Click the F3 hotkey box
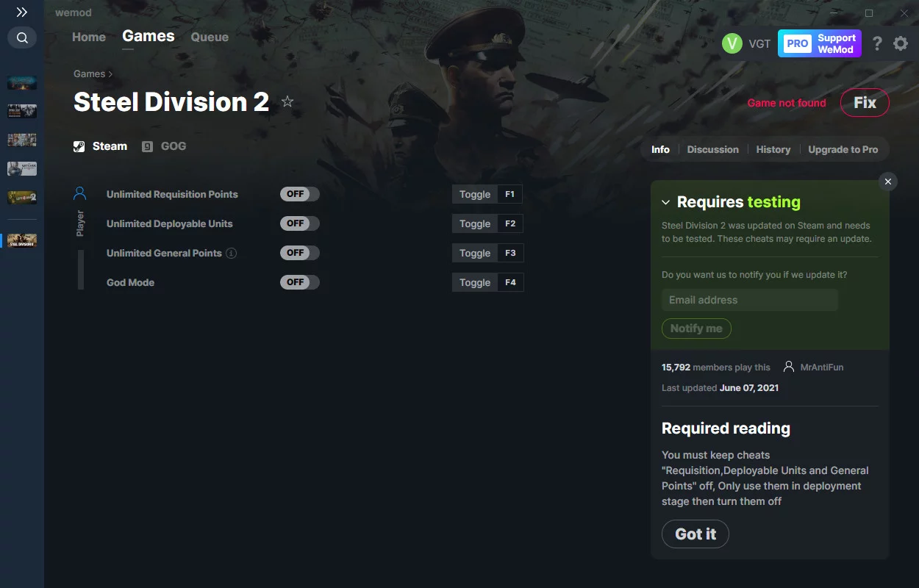The image size is (919, 588). pos(510,253)
